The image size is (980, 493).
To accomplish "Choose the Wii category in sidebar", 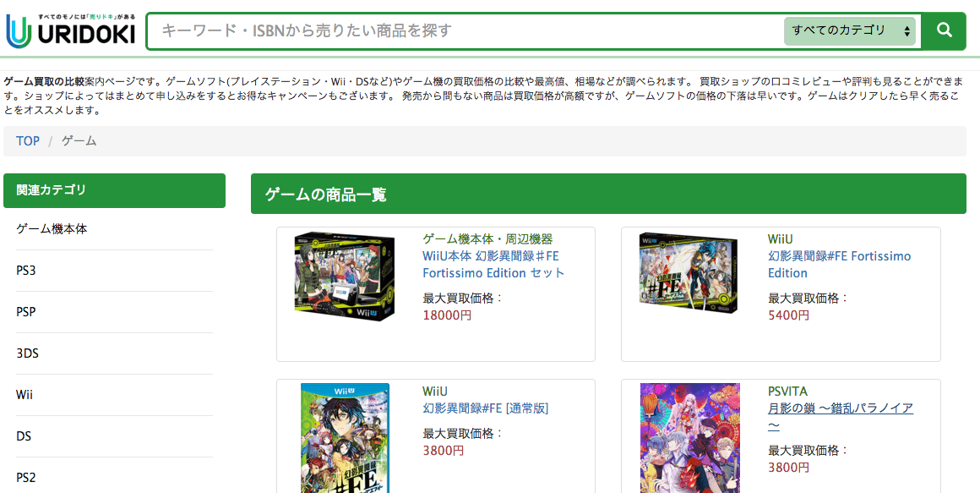I will [24, 395].
